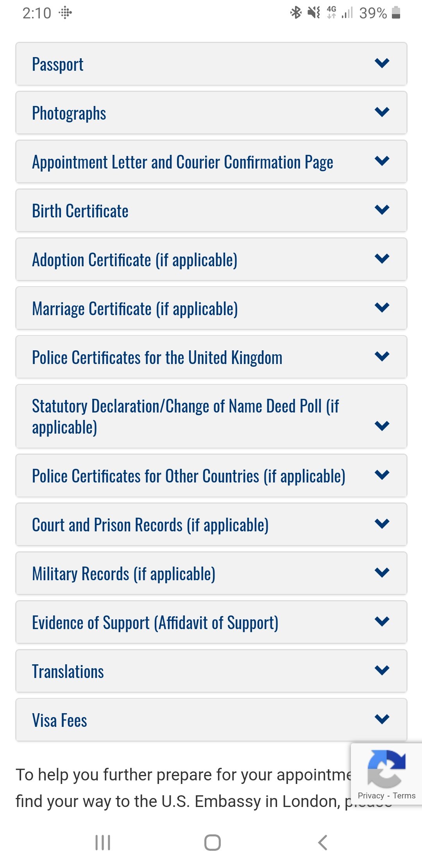Tap the Android home button icon
Screen dimensions: 422x868
point(213,843)
